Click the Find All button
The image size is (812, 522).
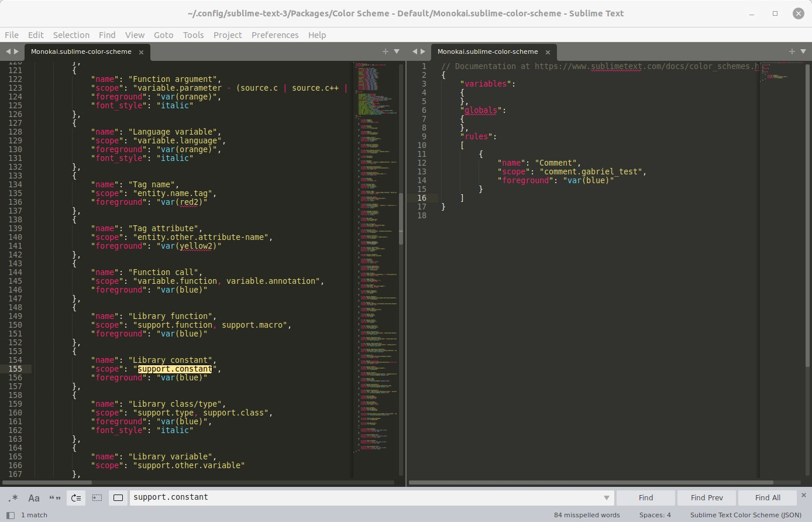click(x=768, y=497)
